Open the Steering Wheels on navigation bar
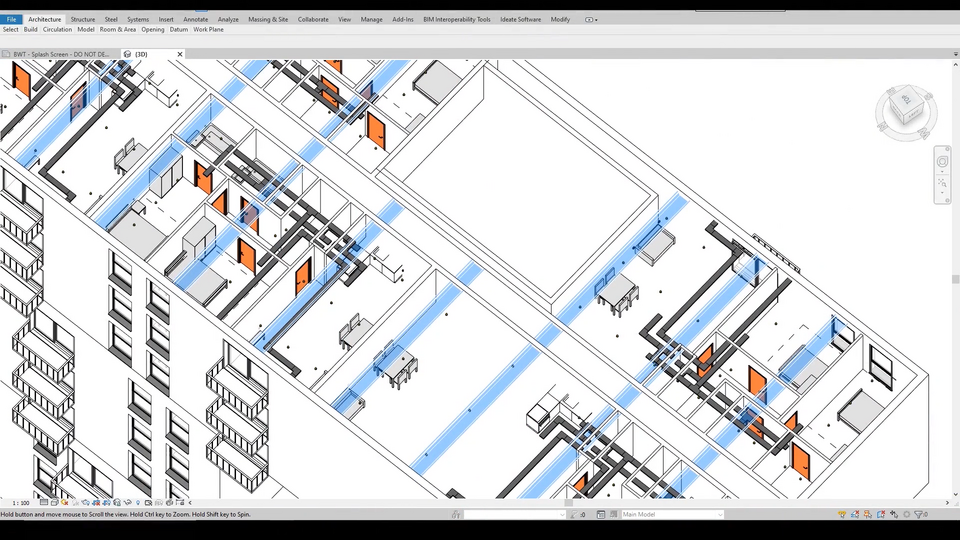Image resolution: width=960 pixels, height=540 pixels. click(x=943, y=162)
